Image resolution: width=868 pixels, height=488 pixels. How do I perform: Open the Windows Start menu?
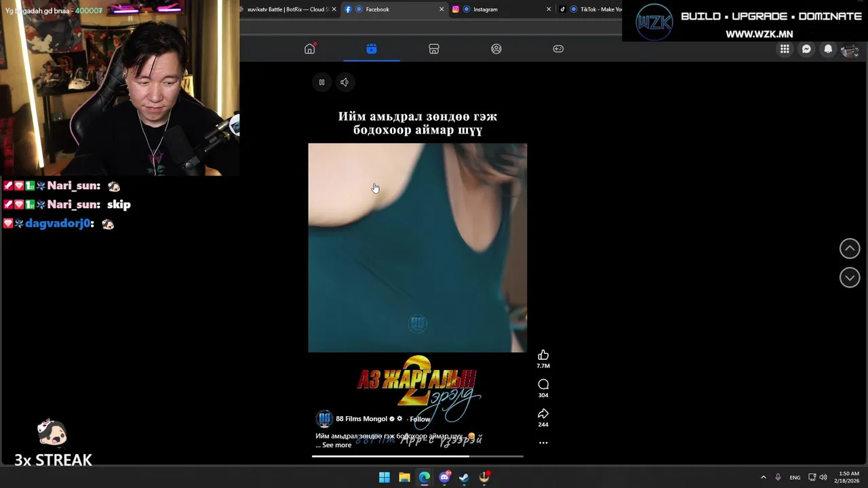pos(384,477)
